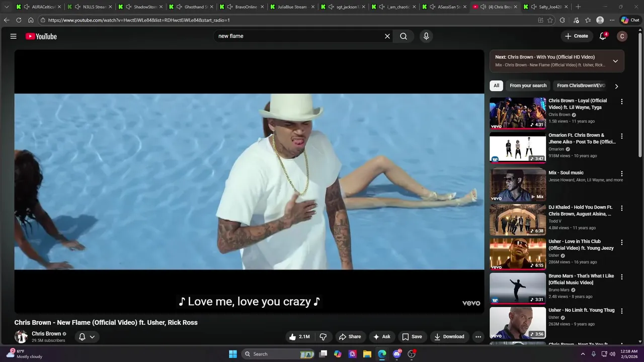Screen dimensions: 644x362
Task: Open options for Usher No Limit video
Action: click(x=622, y=311)
